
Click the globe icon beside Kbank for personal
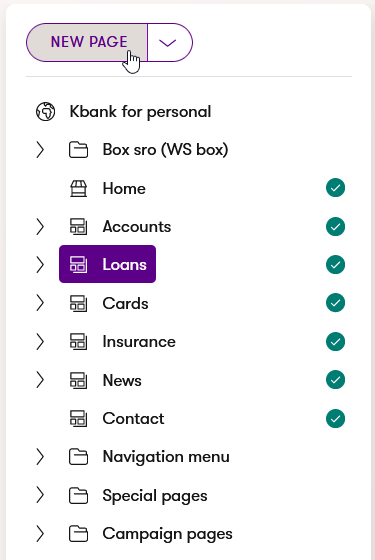pos(45,111)
